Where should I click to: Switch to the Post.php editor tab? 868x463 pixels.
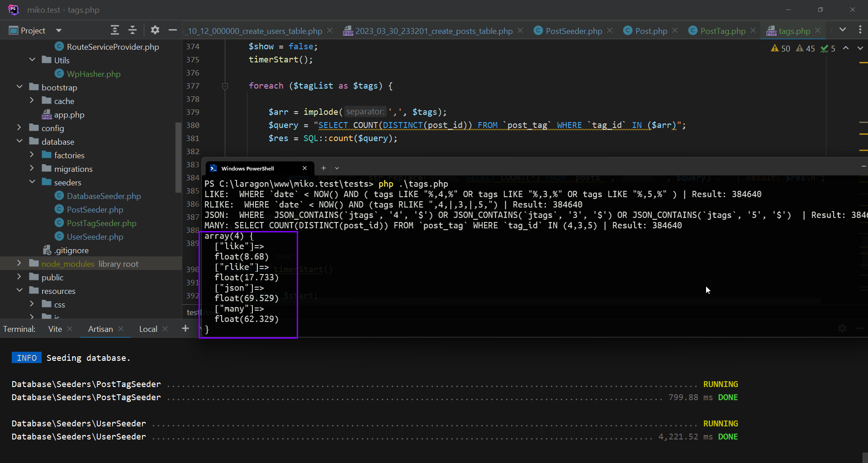point(650,31)
